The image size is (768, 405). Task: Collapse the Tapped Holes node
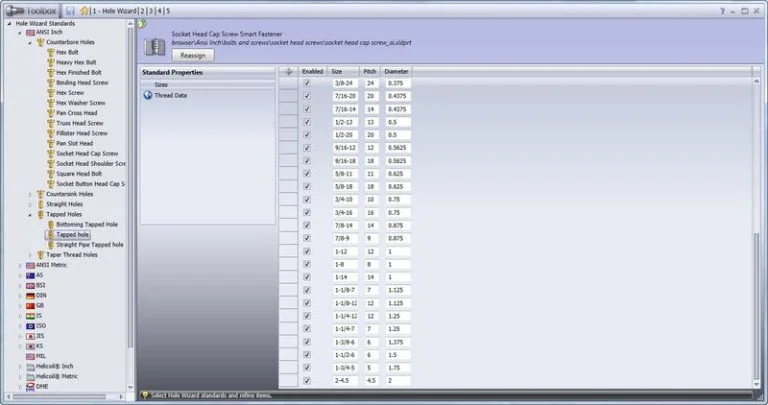coord(30,214)
